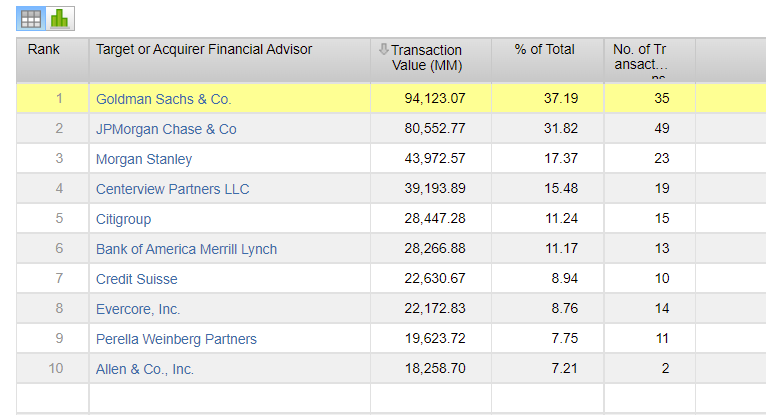Image resolution: width=766 pixels, height=415 pixels.
Task: Open Bank of America Merrill Lynch
Action: pyautogui.click(x=186, y=249)
